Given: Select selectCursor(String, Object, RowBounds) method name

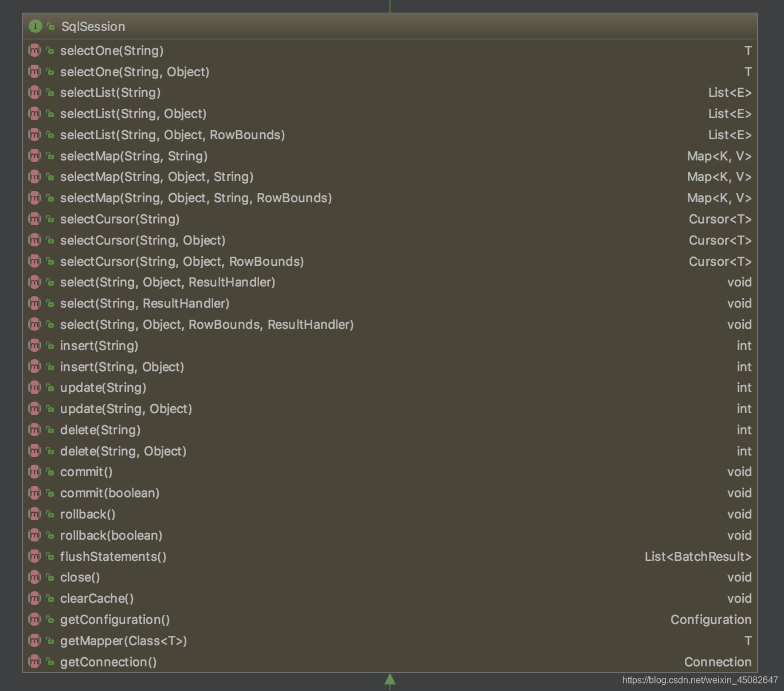Looking at the screenshot, I should pos(182,261).
